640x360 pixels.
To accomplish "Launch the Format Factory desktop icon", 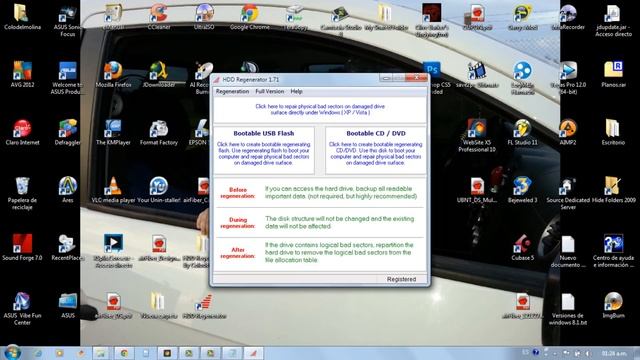I will (159, 132).
